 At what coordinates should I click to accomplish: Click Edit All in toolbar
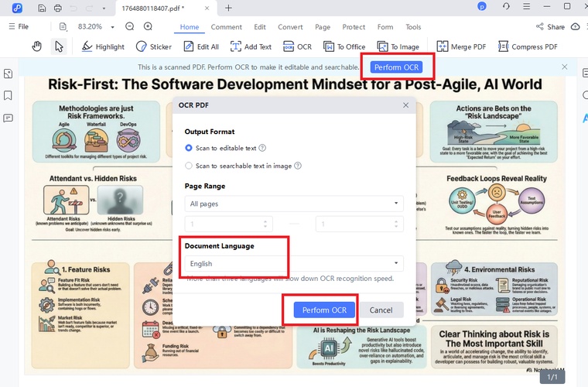(201, 47)
